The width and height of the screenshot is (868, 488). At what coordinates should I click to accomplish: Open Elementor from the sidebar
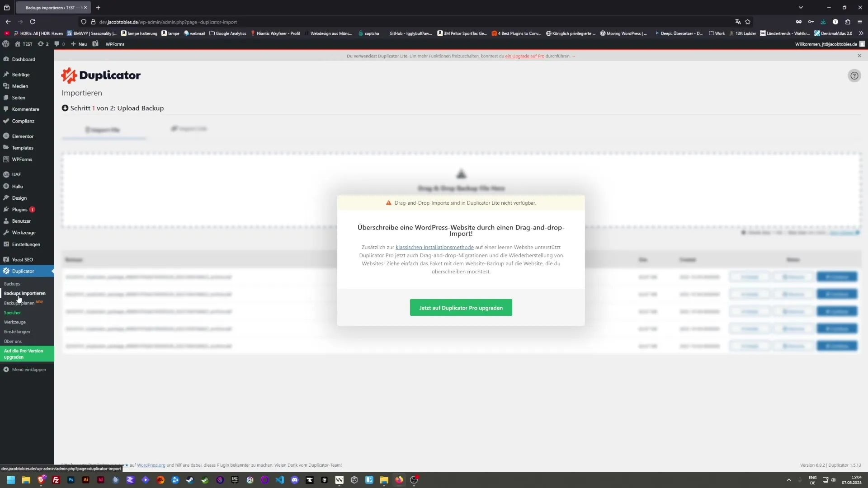point(22,136)
